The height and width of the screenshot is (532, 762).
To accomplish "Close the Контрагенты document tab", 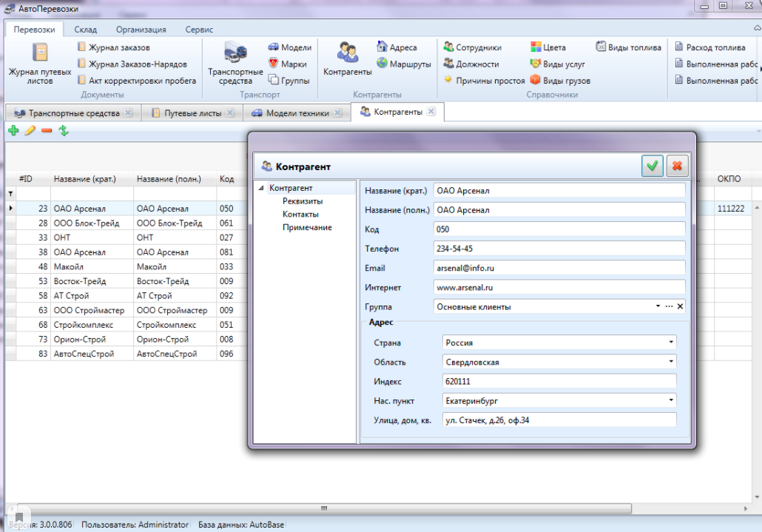I will pyautogui.click(x=431, y=111).
